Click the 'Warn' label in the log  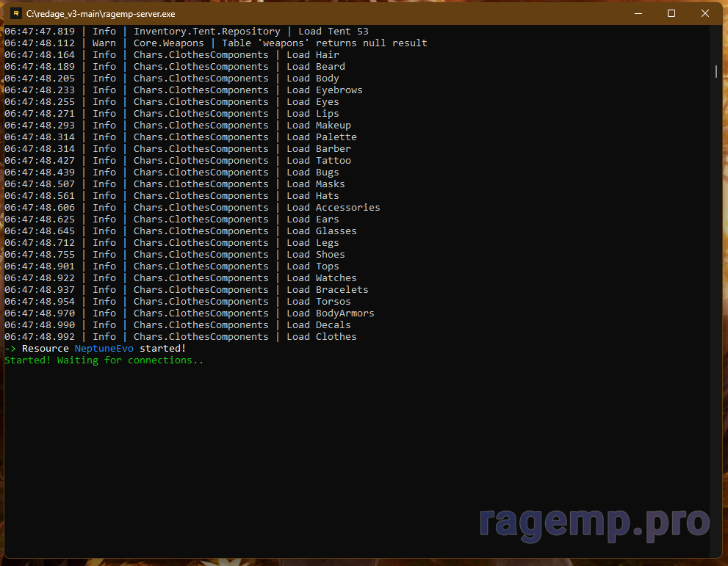(x=104, y=43)
